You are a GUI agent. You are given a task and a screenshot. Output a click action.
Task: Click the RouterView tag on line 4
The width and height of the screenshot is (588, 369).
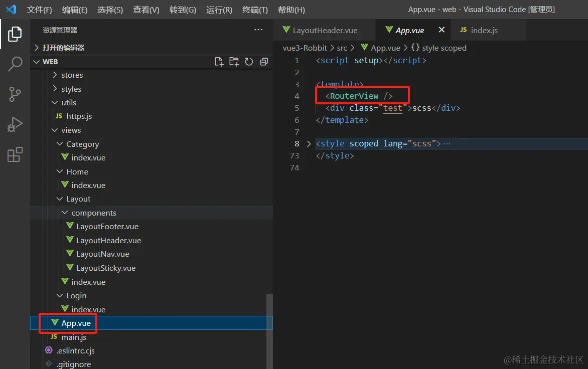tap(359, 96)
